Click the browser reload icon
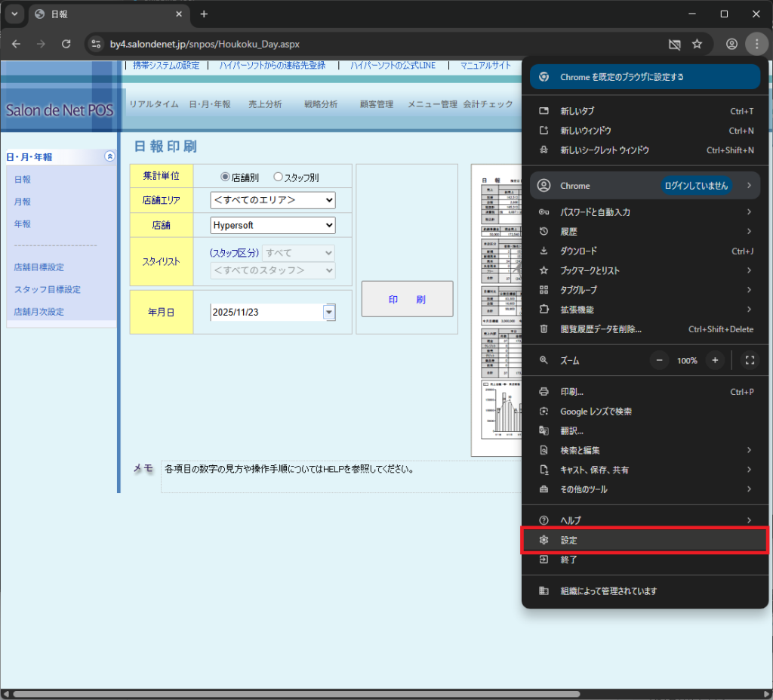The image size is (773, 700). (x=66, y=44)
